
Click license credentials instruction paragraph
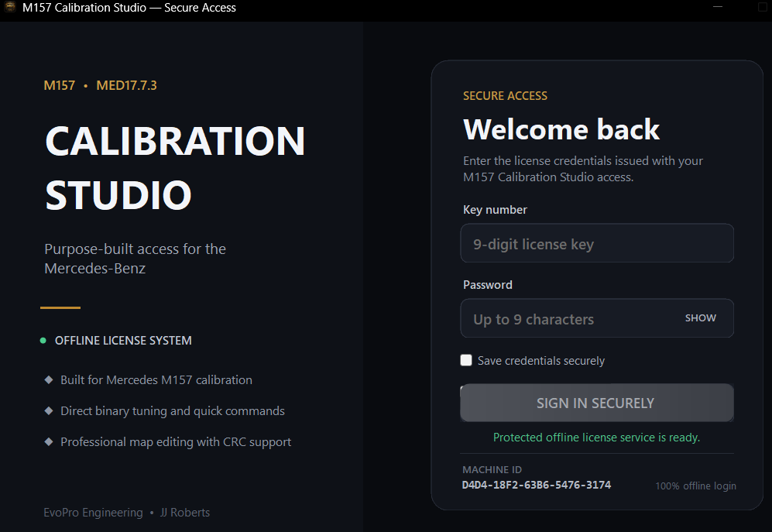(583, 169)
